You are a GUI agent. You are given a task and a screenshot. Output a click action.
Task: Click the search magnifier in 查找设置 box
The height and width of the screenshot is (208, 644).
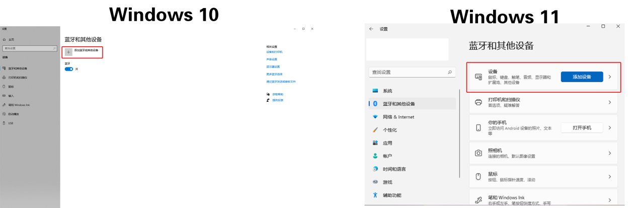pyautogui.click(x=450, y=73)
